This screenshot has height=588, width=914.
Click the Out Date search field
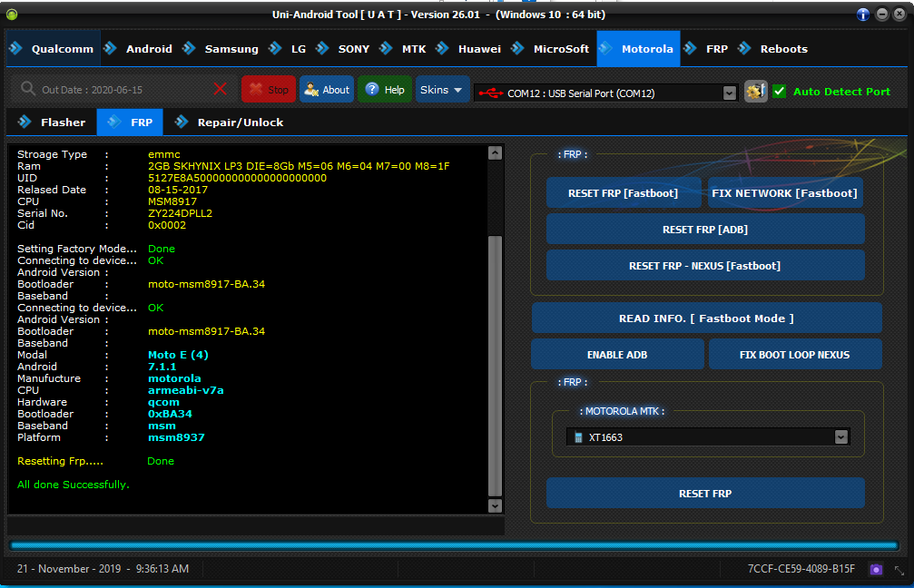(x=124, y=90)
